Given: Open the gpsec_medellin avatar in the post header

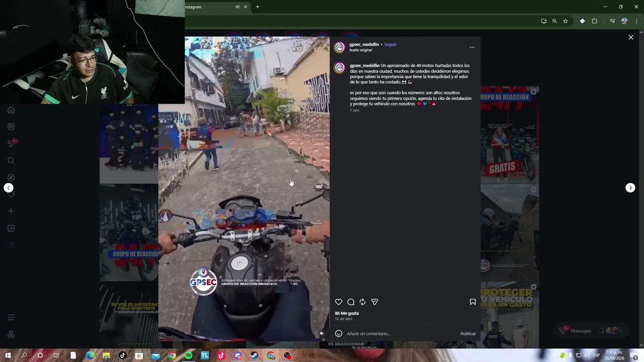Looking at the screenshot, I should tap(340, 47).
